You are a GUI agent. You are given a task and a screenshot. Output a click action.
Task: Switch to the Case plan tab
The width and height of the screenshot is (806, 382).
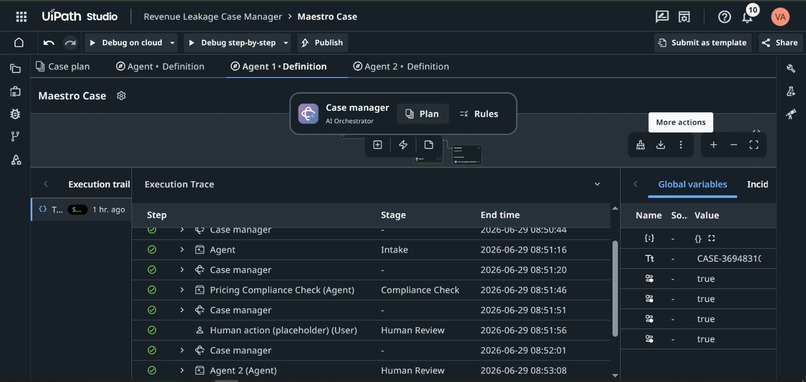(x=62, y=66)
